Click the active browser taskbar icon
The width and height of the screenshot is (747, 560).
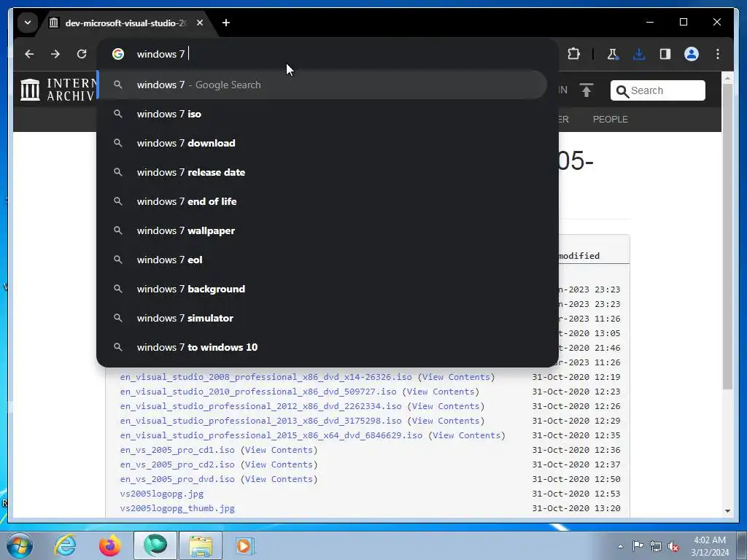coord(155,545)
